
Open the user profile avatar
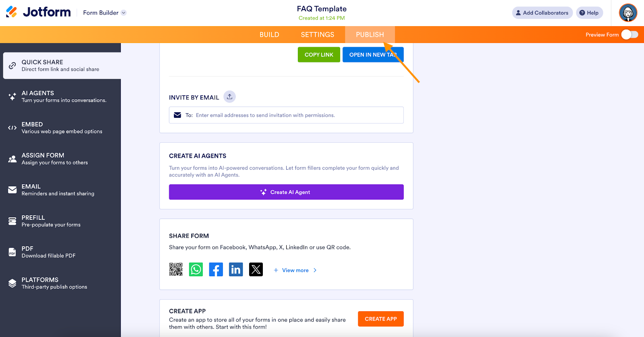click(x=628, y=13)
